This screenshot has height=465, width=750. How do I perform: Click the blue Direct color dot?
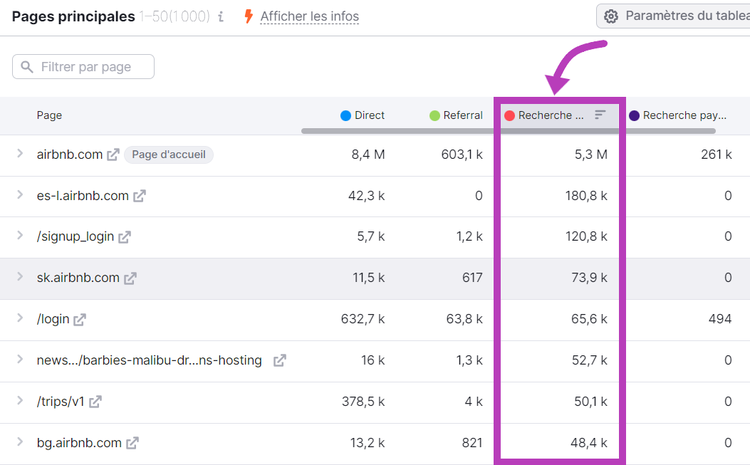pos(345,115)
